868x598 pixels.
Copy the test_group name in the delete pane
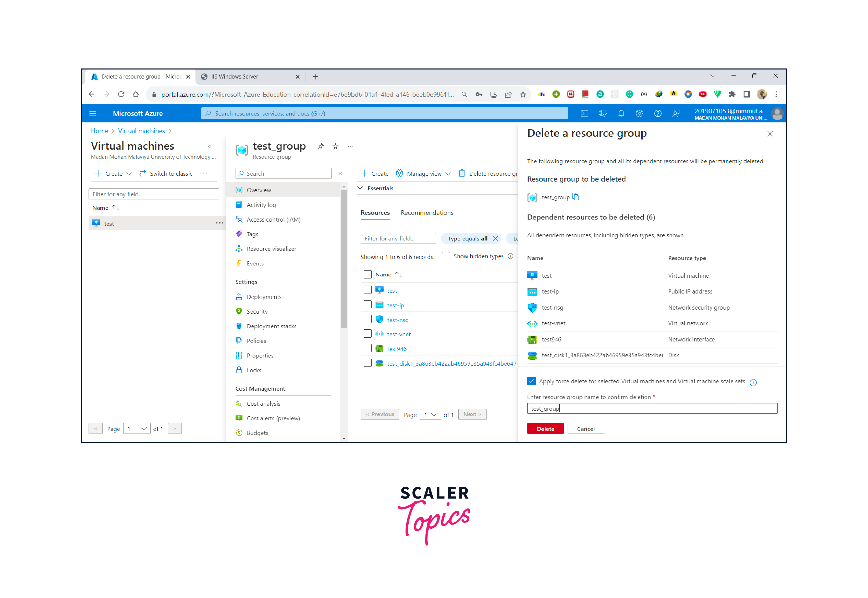pos(576,197)
